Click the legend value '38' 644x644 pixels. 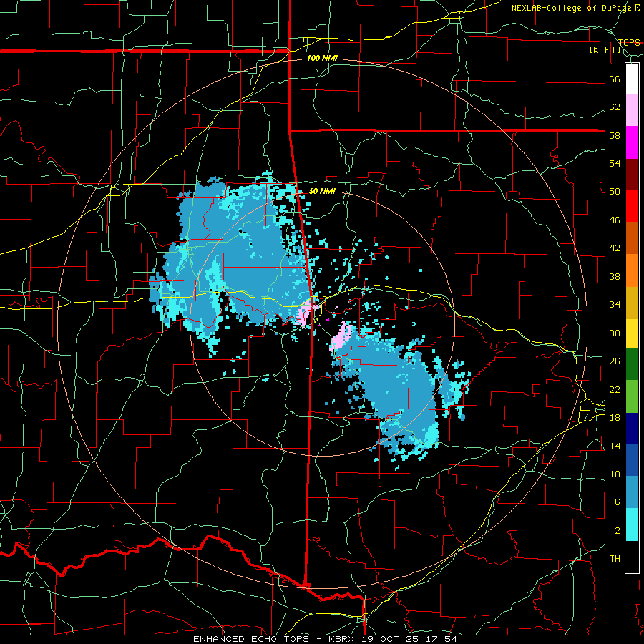pyautogui.click(x=615, y=276)
